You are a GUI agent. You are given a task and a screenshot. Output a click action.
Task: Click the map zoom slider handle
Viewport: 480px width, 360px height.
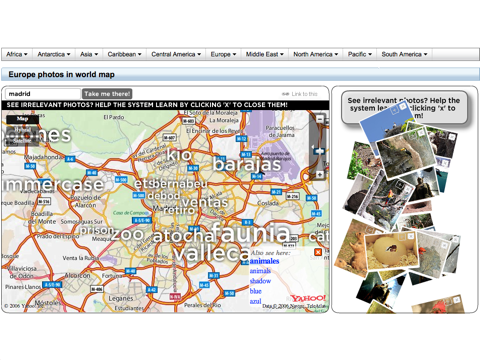(x=319, y=151)
